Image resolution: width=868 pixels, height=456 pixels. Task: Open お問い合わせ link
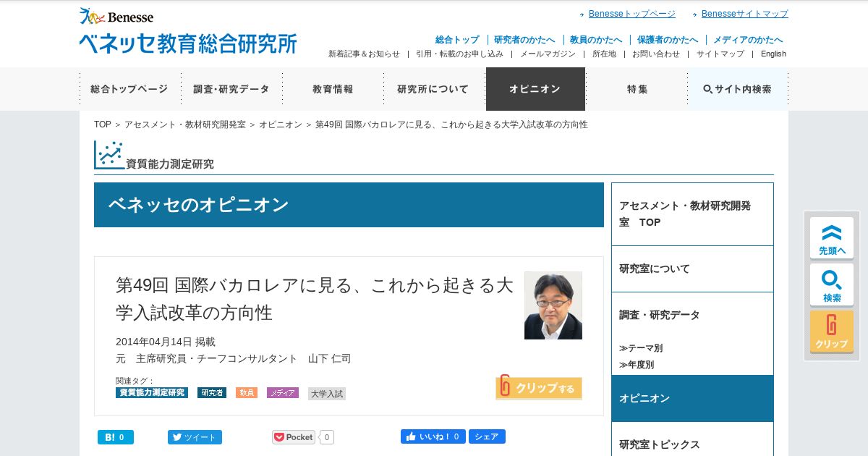pos(656,54)
